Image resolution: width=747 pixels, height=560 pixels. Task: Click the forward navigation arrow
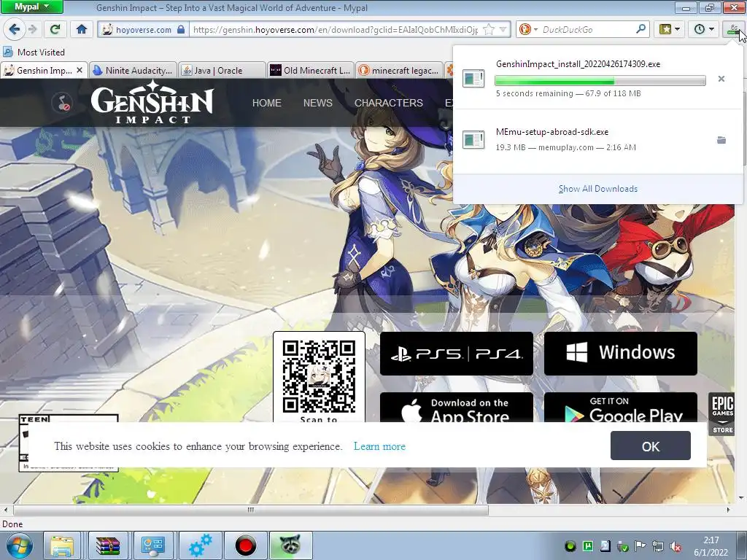tap(32, 29)
